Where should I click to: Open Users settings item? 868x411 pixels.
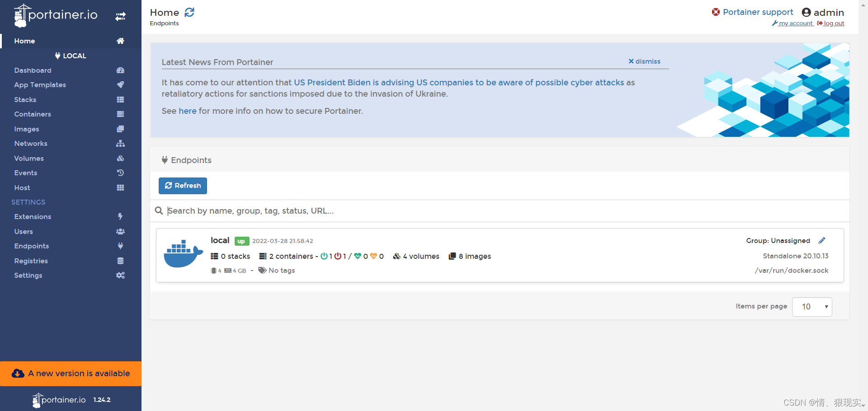click(x=24, y=231)
